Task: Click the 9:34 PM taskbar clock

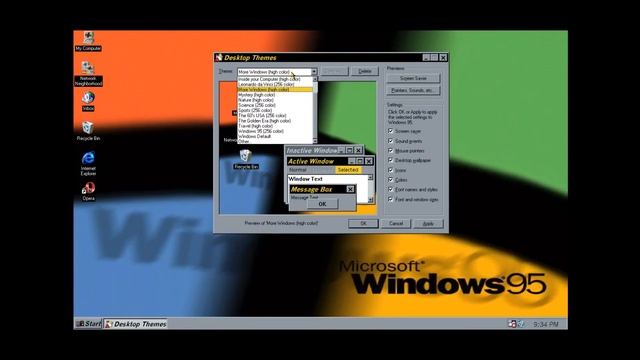Action: [x=545, y=324]
